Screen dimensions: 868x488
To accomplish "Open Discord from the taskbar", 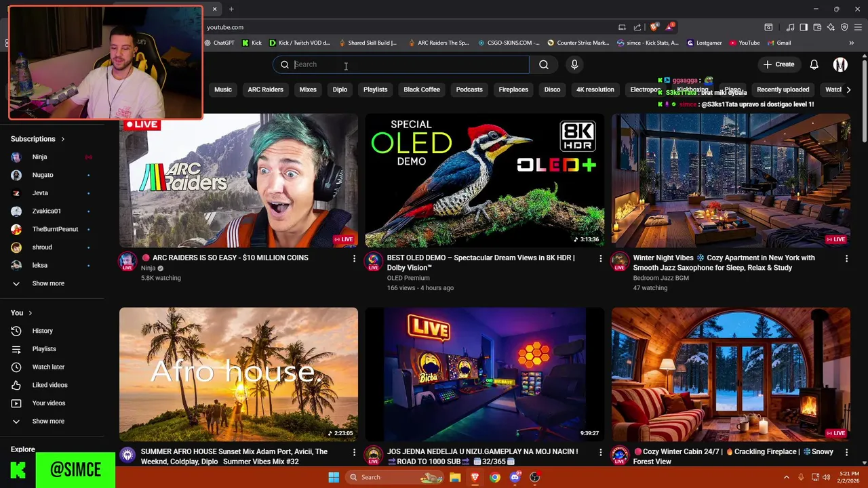I will tap(515, 477).
